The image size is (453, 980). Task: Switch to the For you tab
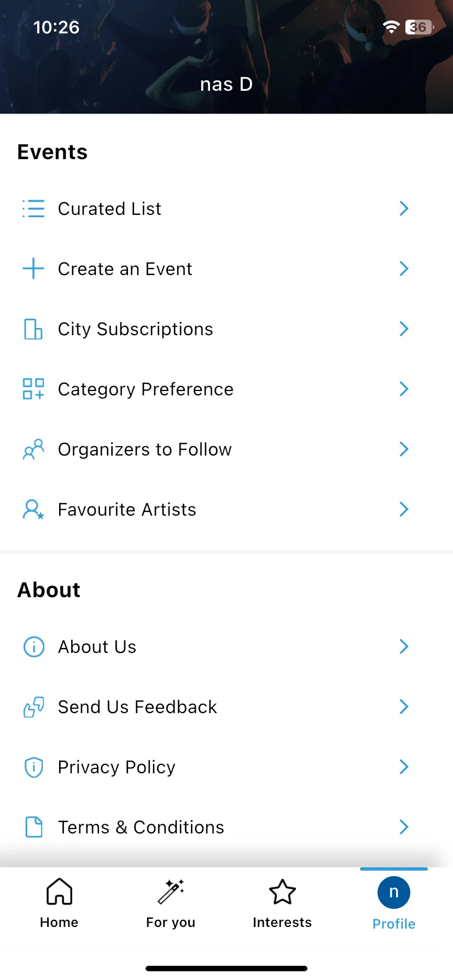pos(171,903)
